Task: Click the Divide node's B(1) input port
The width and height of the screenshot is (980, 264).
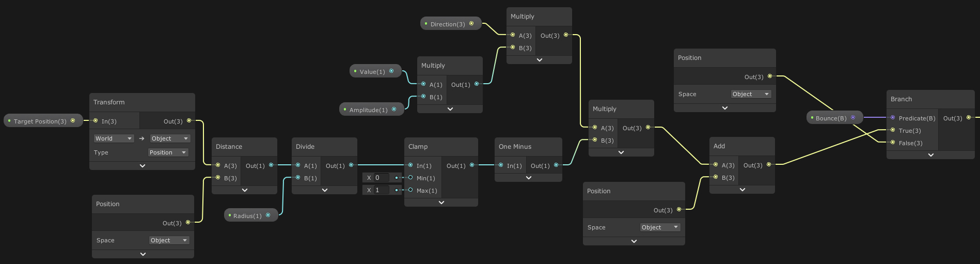Action: 298,178
